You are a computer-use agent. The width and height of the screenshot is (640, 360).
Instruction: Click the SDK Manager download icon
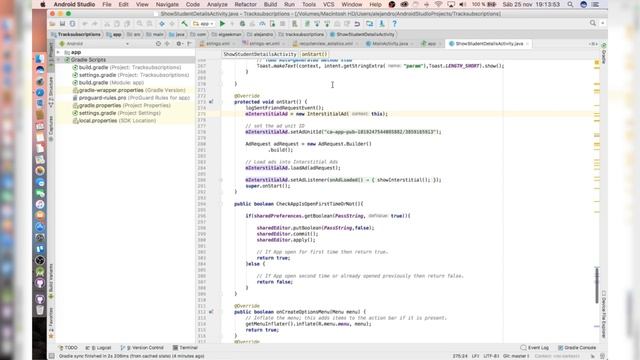(382, 24)
